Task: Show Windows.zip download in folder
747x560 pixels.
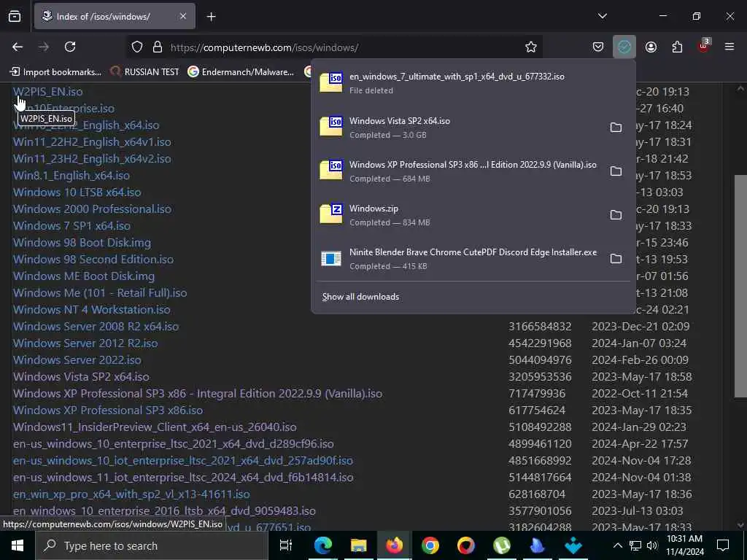Action: 616,215
